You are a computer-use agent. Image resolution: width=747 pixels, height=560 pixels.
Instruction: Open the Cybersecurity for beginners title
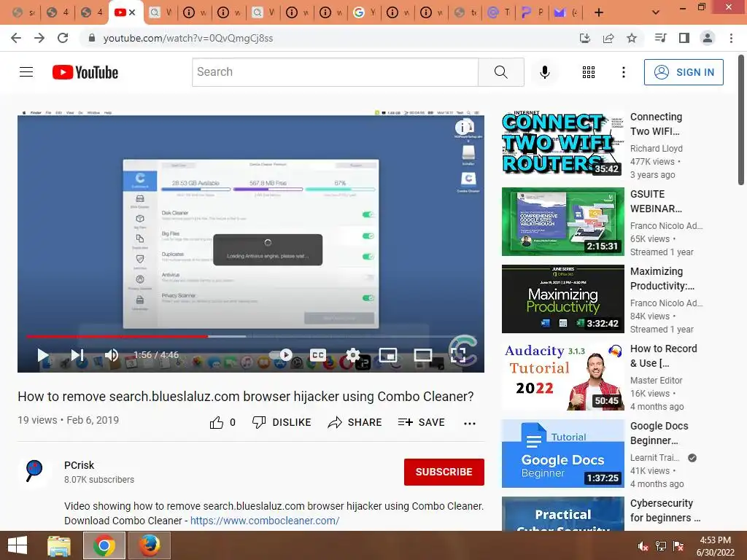tap(665, 510)
